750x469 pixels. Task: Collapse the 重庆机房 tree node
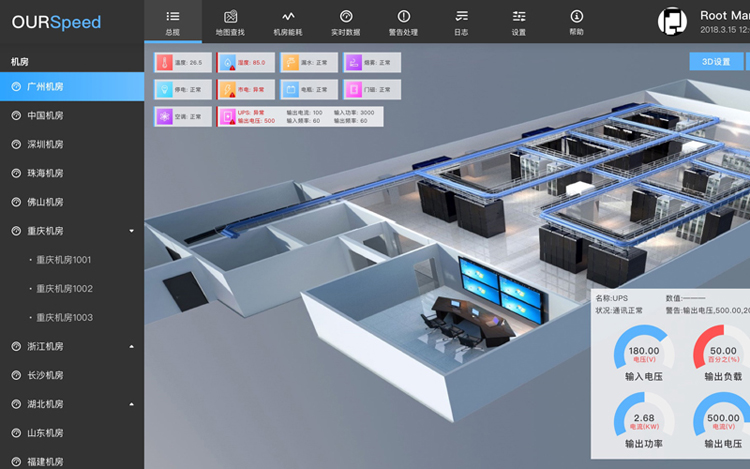132,231
